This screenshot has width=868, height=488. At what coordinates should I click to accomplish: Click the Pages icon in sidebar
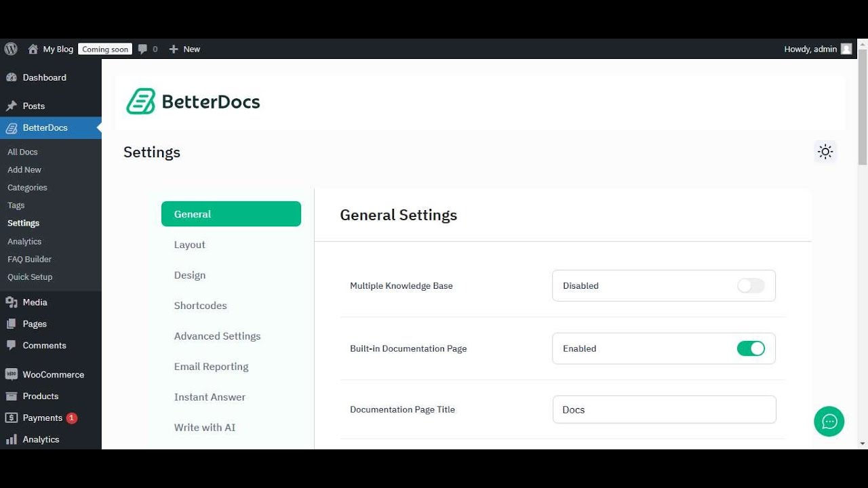point(12,324)
